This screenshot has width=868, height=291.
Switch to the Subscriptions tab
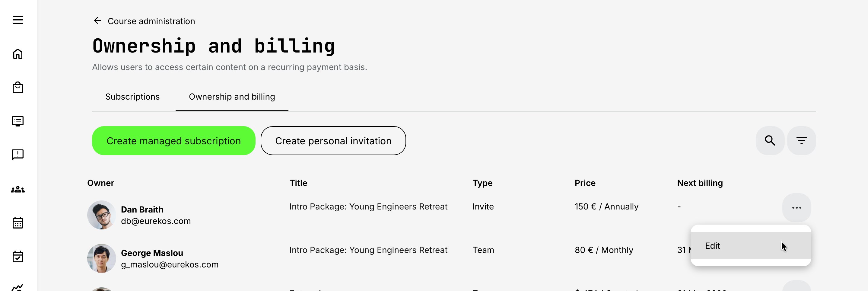click(x=132, y=97)
